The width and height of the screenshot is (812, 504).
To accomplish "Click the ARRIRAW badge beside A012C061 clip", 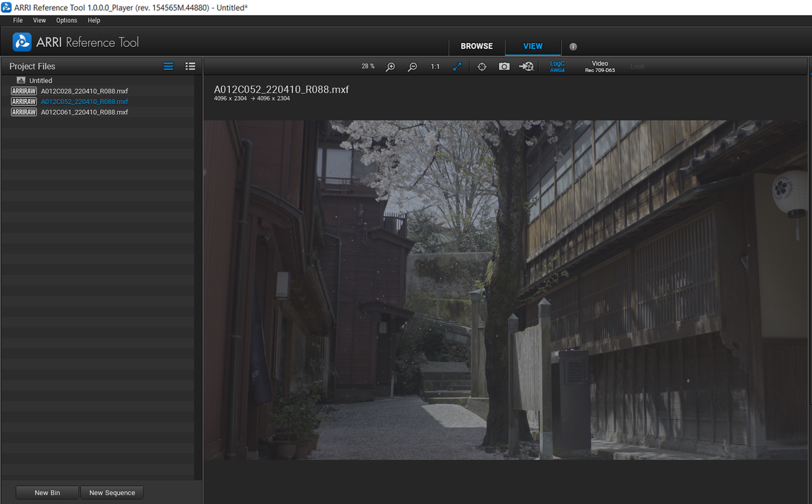I will coord(24,112).
